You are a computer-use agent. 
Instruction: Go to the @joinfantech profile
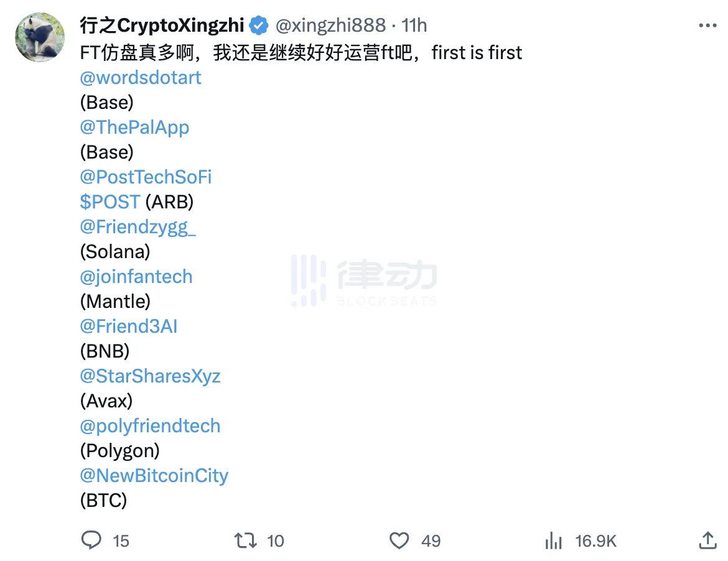point(136,277)
